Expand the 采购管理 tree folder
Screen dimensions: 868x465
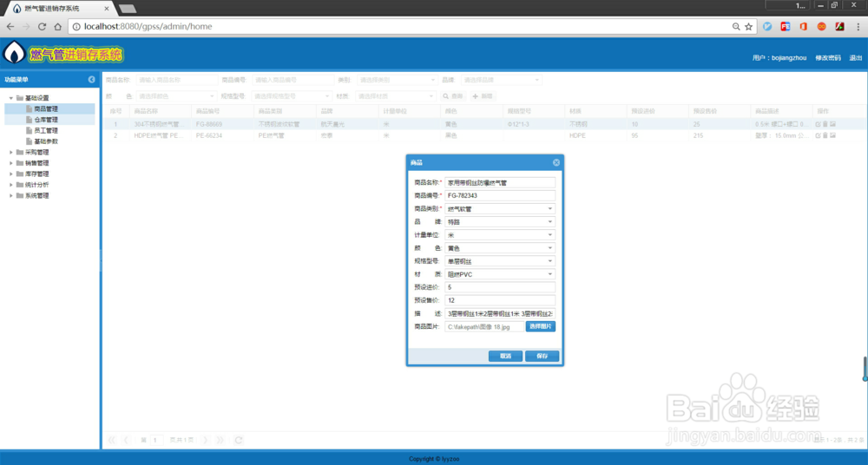point(11,152)
